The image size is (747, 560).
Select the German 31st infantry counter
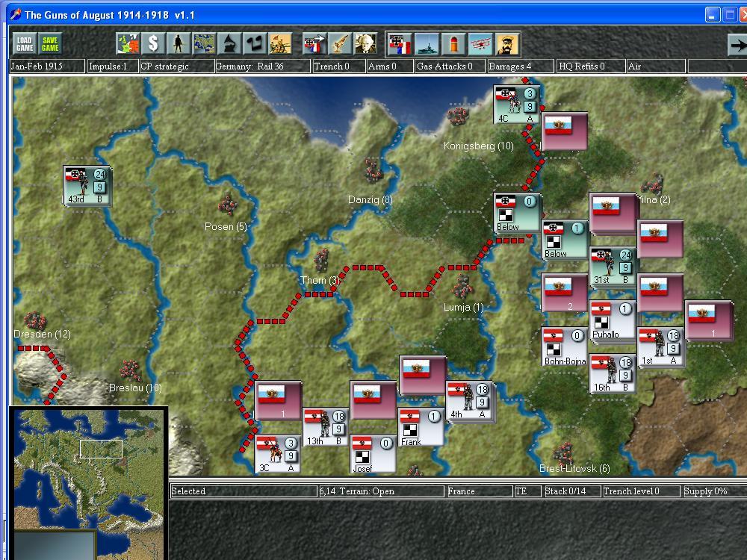click(x=613, y=267)
